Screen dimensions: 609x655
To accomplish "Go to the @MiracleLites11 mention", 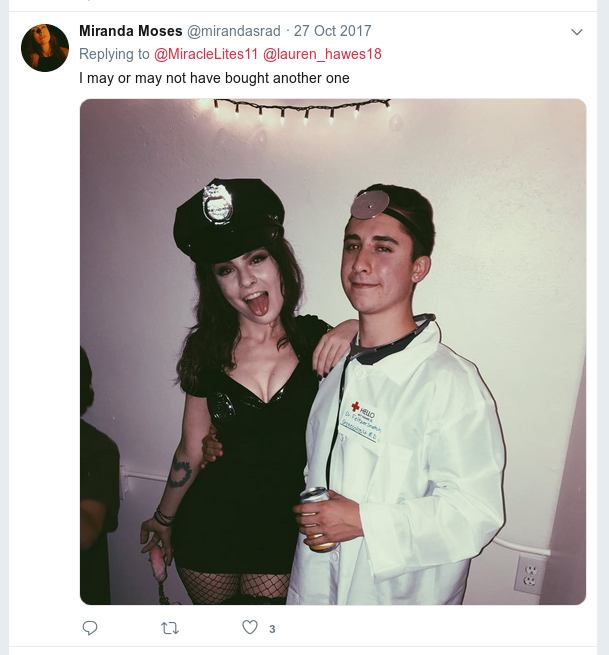I will 206,54.
